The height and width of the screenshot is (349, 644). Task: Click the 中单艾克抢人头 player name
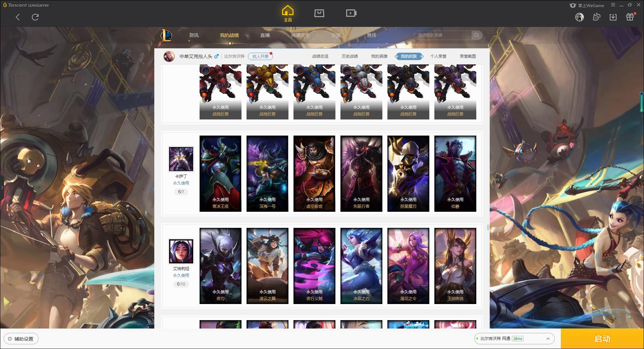(196, 56)
